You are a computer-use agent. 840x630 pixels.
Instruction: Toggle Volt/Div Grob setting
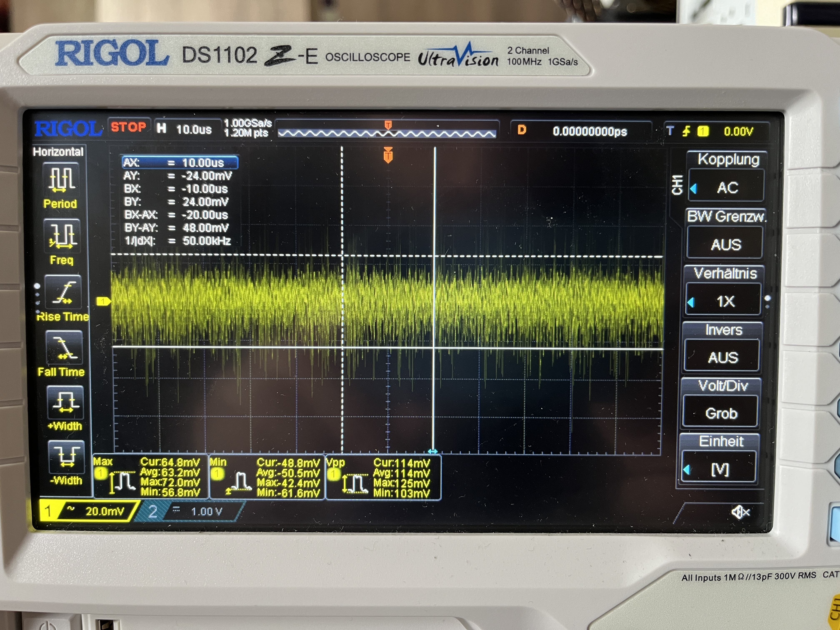(x=721, y=412)
